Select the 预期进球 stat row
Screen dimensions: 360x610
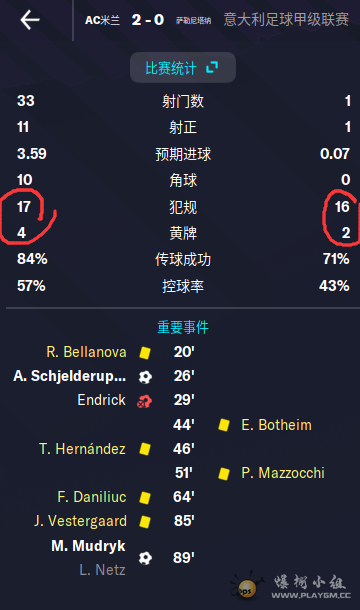point(183,154)
